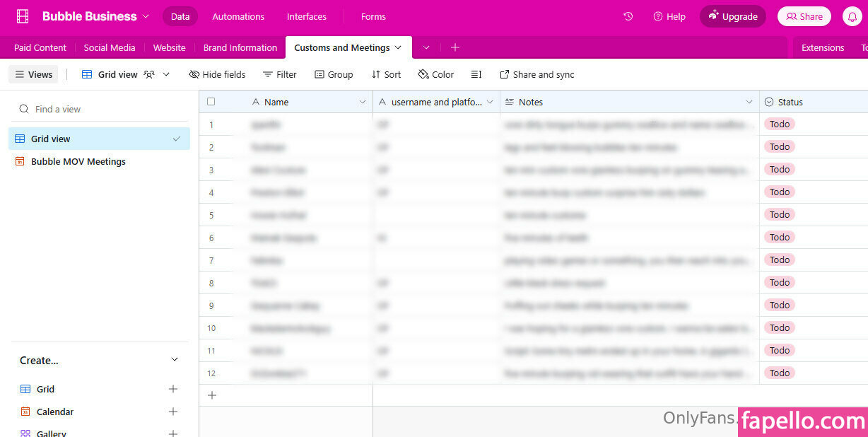Image resolution: width=868 pixels, height=437 pixels.
Task: Add a new row with plus icon
Action: click(211, 395)
